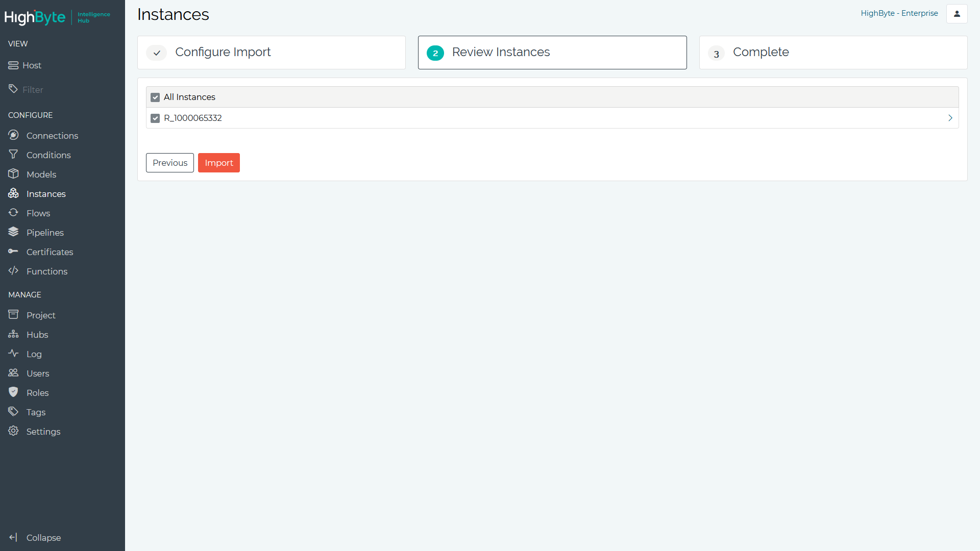Click the Log pulse icon

click(13, 354)
